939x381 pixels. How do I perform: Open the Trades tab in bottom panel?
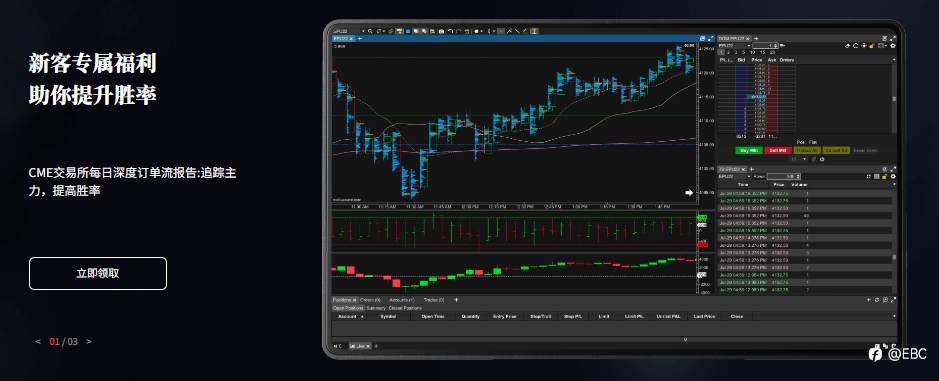434,300
